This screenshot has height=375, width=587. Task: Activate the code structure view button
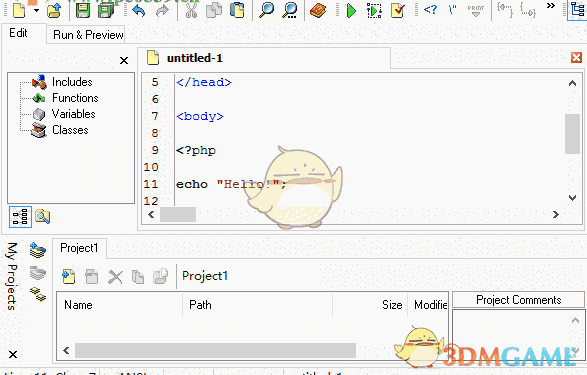tap(20, 217)
